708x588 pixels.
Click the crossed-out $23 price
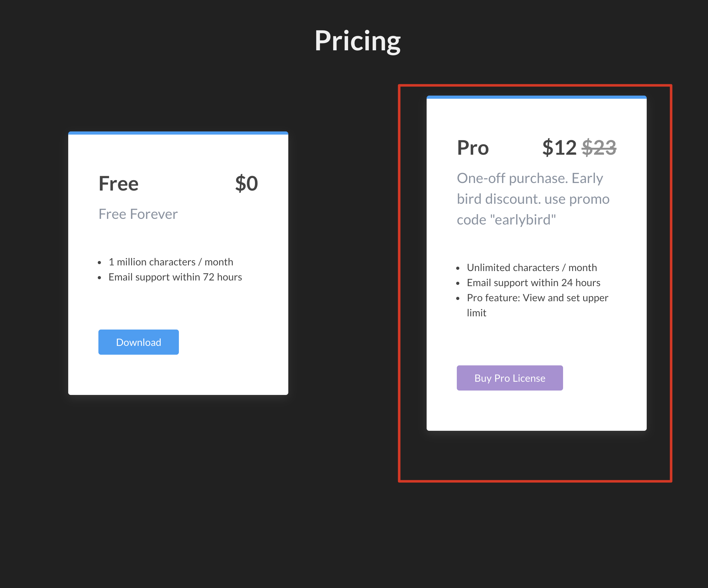(599, 148)
